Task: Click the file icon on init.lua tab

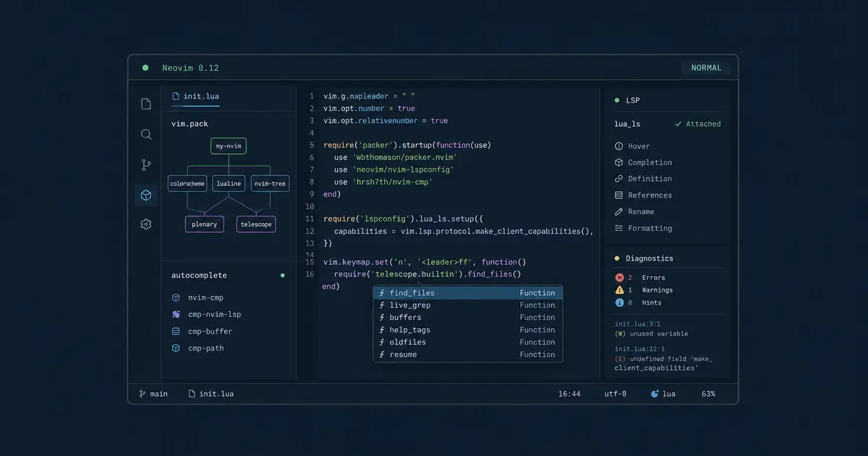Action: pos(176,96)
